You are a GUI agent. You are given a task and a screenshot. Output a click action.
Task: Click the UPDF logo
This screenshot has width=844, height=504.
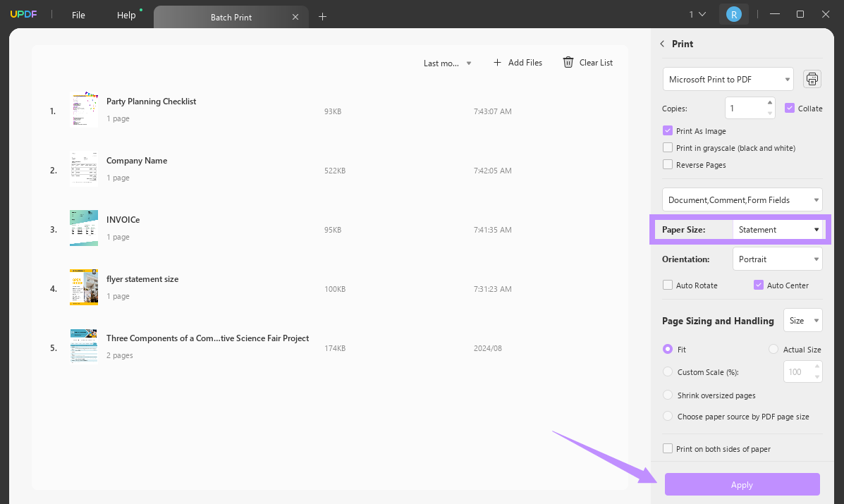(23, 15)
